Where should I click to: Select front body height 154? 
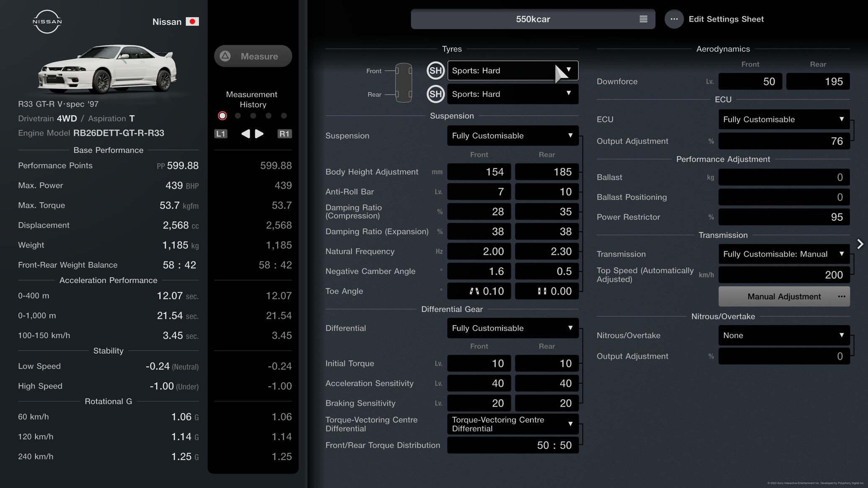tap(479, 172)
